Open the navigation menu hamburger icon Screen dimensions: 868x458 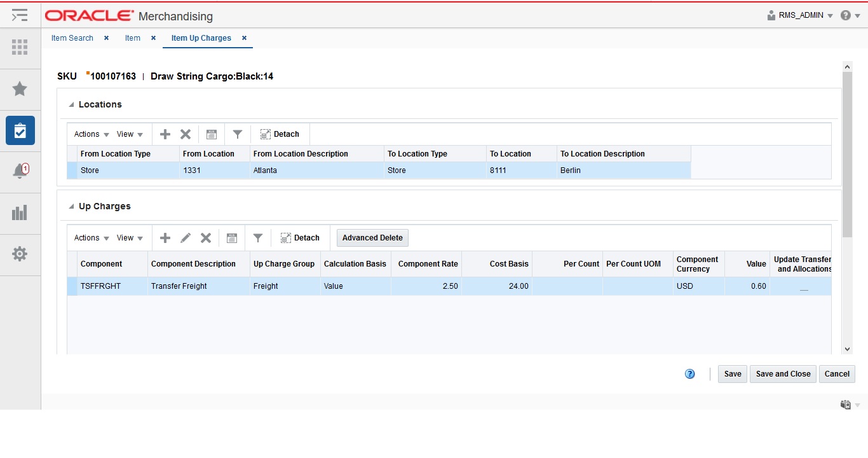tap(20, 15)
